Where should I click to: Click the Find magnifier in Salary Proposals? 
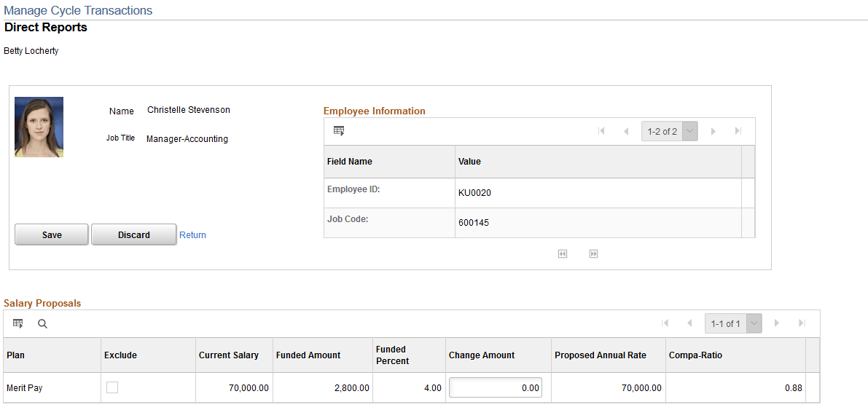(x=42, y=323)
